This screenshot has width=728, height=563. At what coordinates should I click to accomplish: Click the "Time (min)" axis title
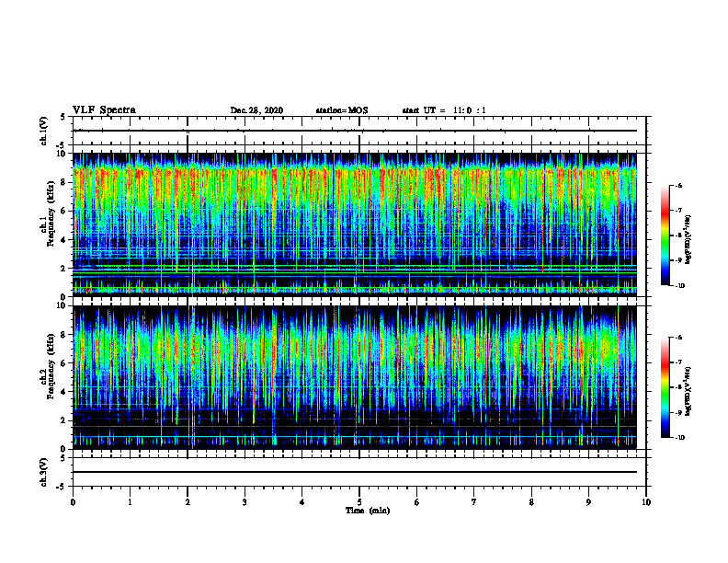(x=368, y=511)
